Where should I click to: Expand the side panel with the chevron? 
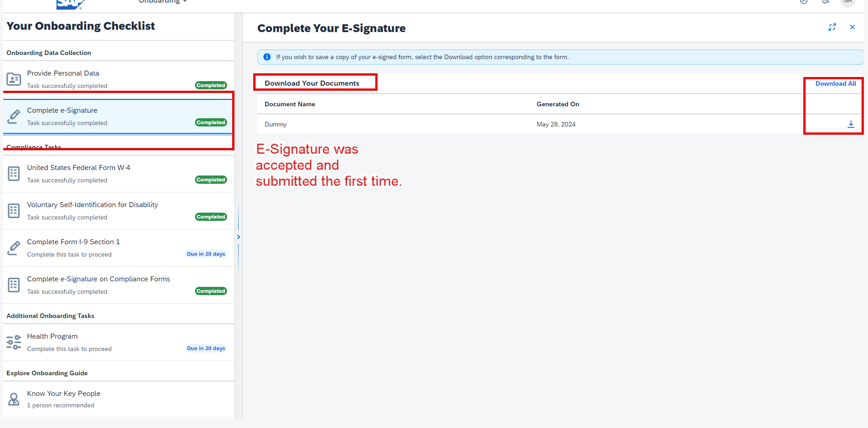[x=238, y=237]
